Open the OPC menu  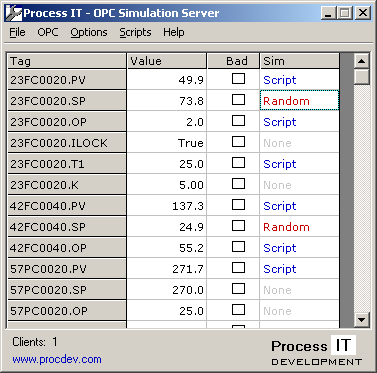(x=48, y=32)
